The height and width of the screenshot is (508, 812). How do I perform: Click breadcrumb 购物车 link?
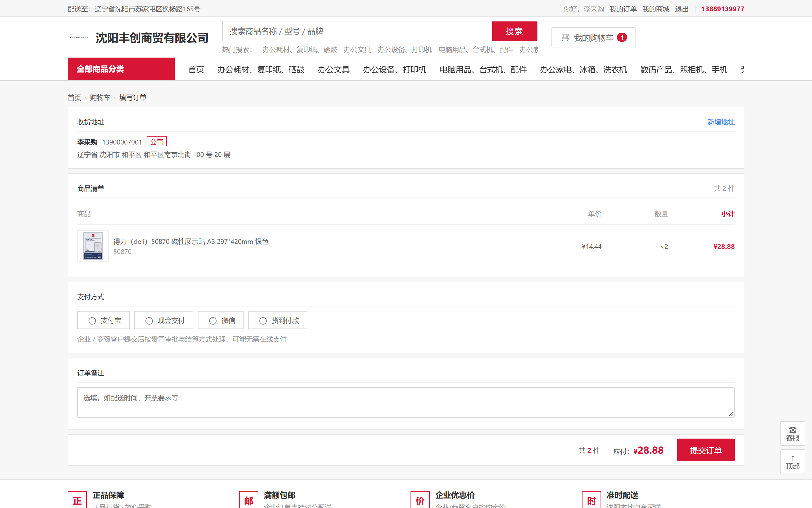[100, 97]
